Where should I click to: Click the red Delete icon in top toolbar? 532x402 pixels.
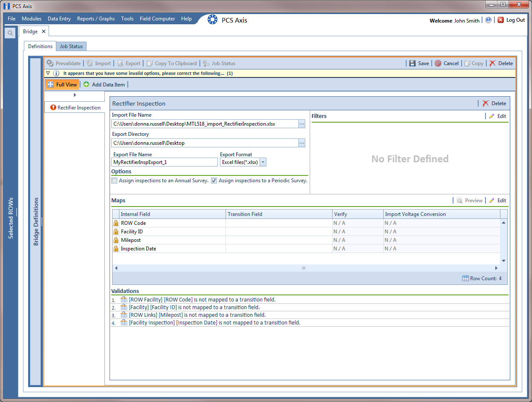click(x=492, y=63)
